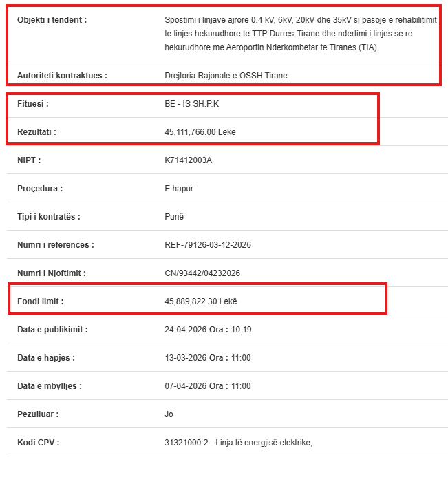Screen dimensions: 448x477
Task: Click the "Fondi limit" label
Action: click(x=41, y=301)
